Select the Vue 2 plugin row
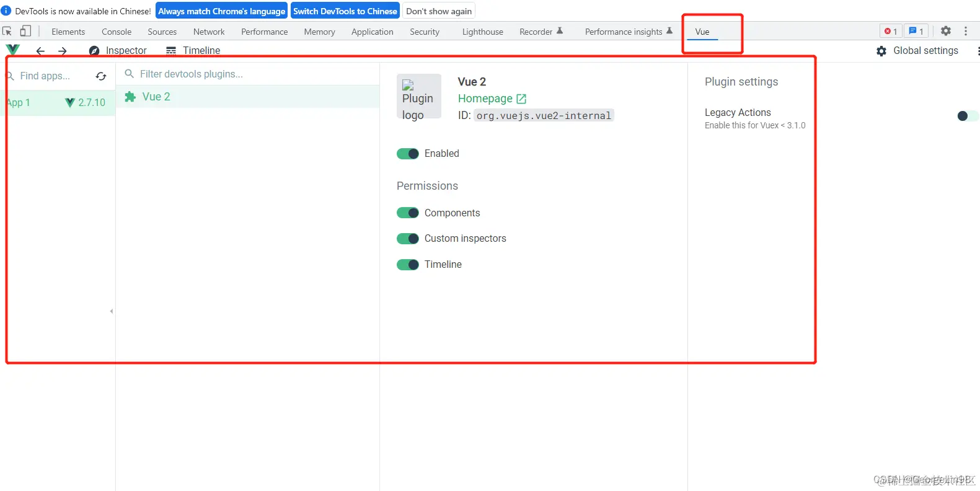 [x=248, y=97]
